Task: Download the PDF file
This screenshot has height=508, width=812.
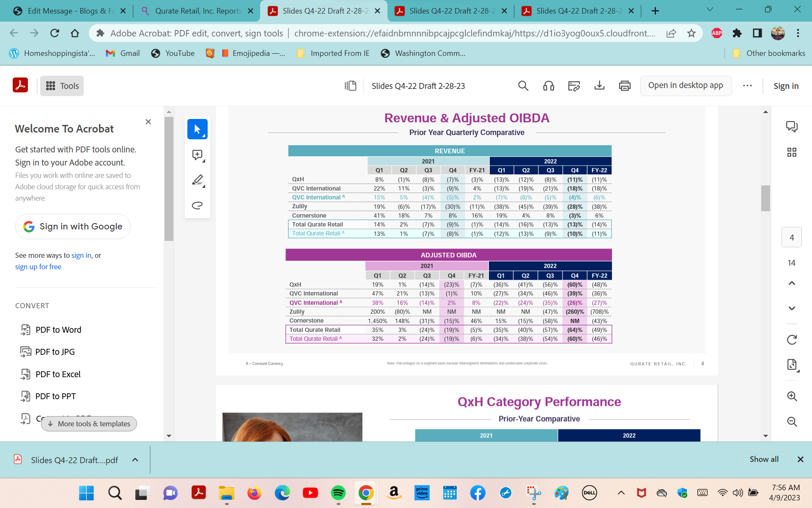Action: point(599,86)
